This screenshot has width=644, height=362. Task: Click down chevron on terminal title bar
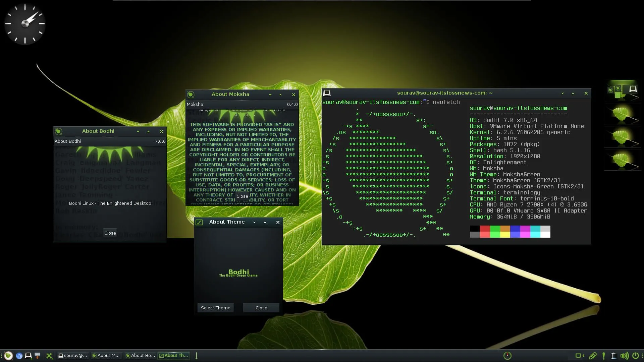[562, 94]
